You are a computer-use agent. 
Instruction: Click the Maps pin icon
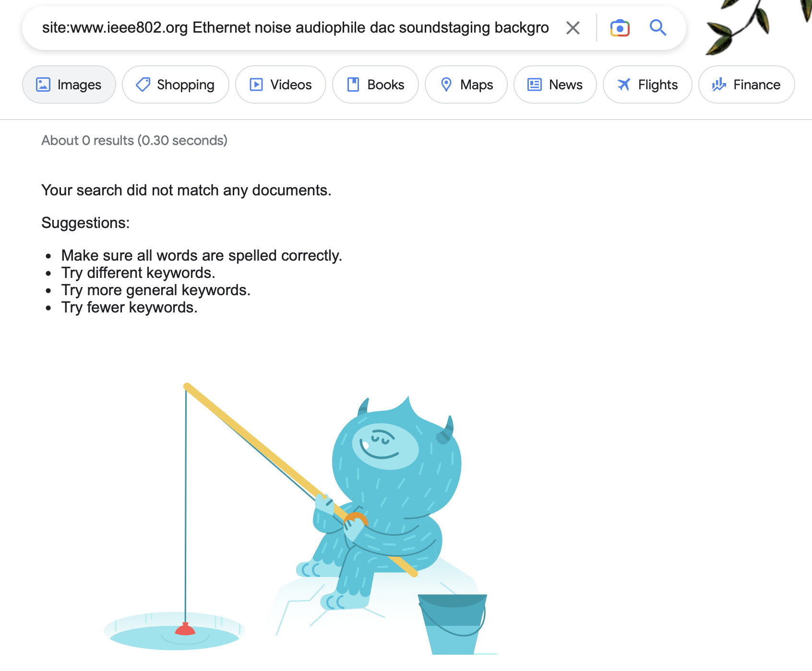point(446,84)
